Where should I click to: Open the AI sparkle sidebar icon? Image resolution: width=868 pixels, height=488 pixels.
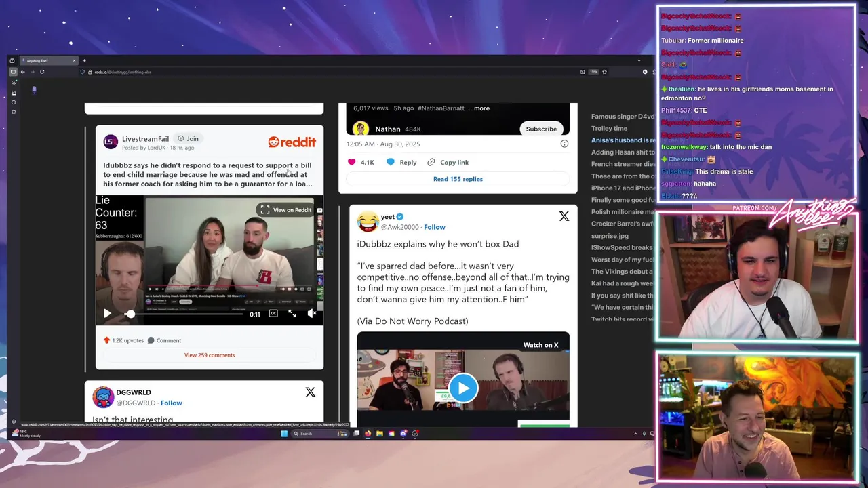14,83
